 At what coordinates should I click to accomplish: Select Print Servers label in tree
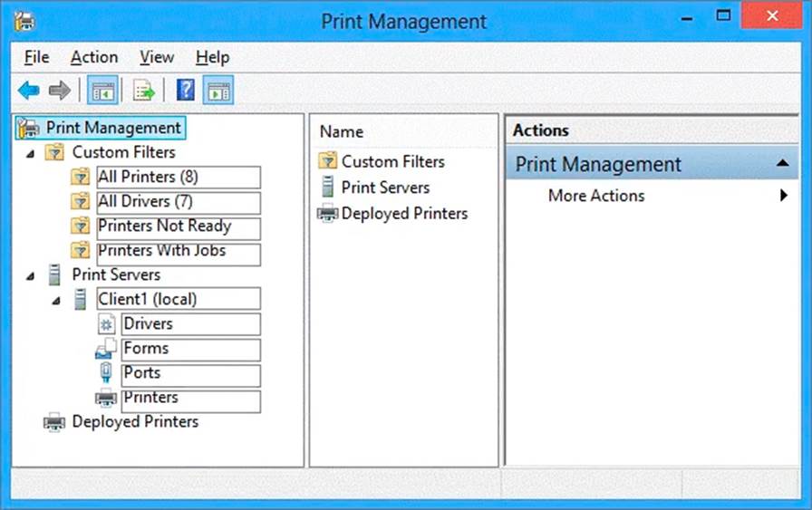[117, 275]
